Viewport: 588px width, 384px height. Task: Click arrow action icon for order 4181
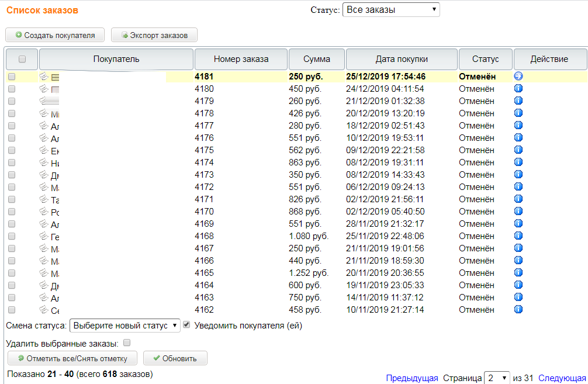point(518,76)
